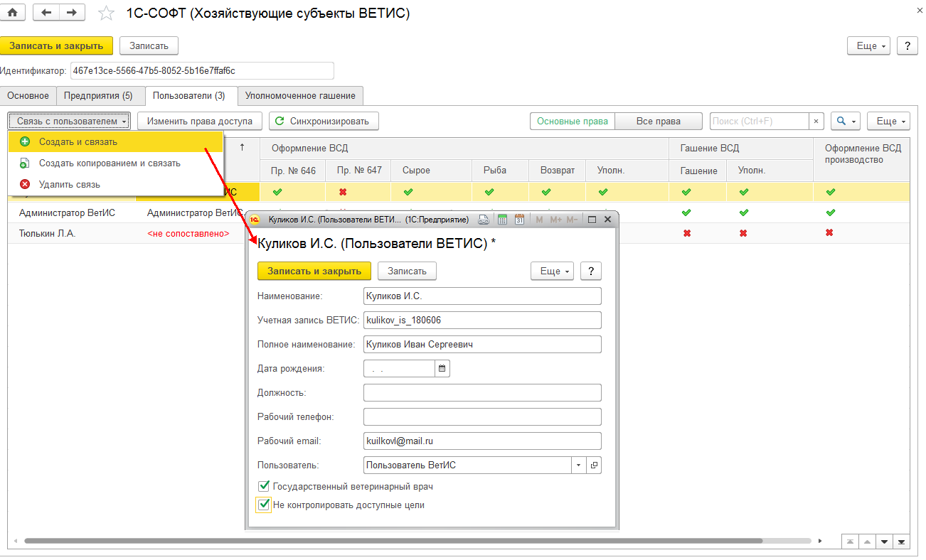Click Тюлькин's red cross in Гашение column
This screenshot has width=926, height=560.
(687, 233)
